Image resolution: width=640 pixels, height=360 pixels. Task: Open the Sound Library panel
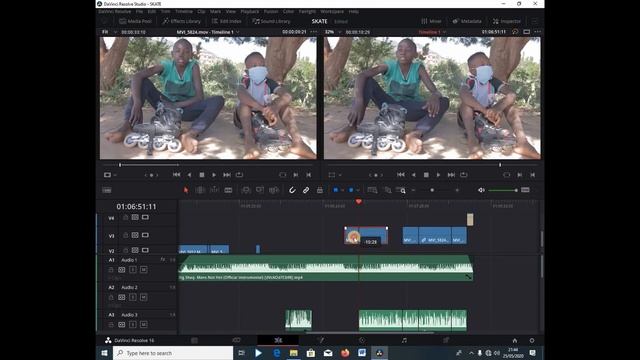[271, 21]
